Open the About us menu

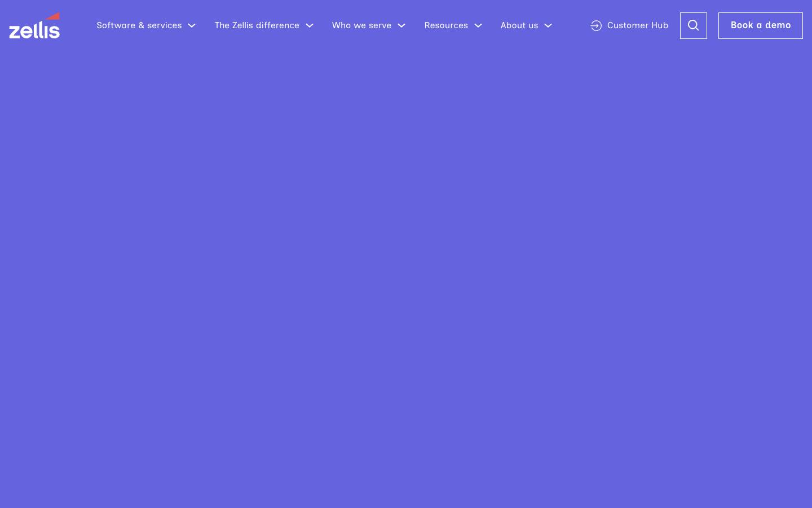pos(519,25)
